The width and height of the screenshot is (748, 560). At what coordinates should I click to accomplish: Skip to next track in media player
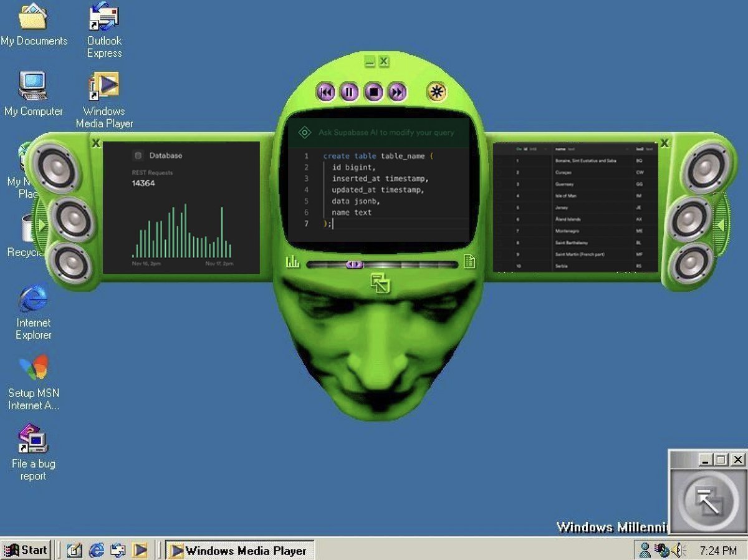(x=397, y=92)
